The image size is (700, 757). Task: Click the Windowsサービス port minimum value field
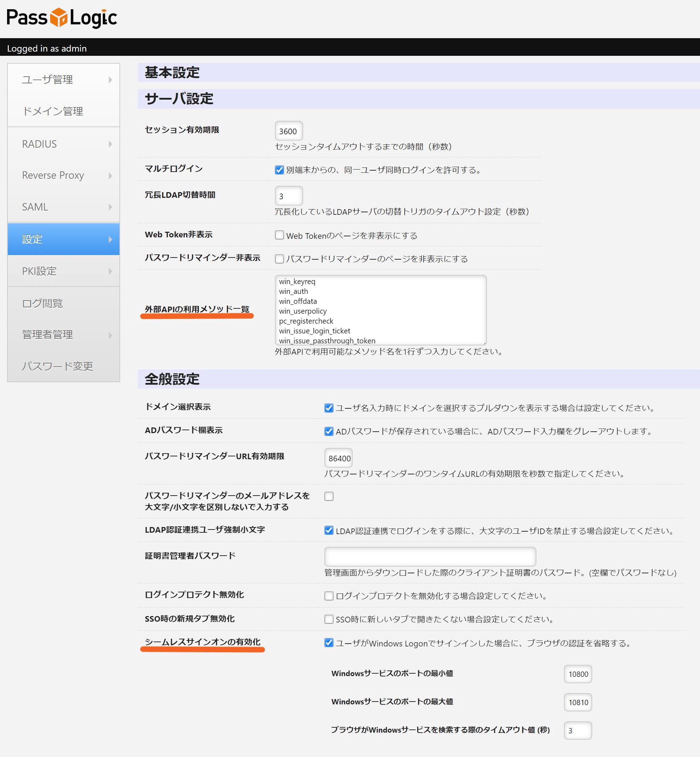[578, 674]
